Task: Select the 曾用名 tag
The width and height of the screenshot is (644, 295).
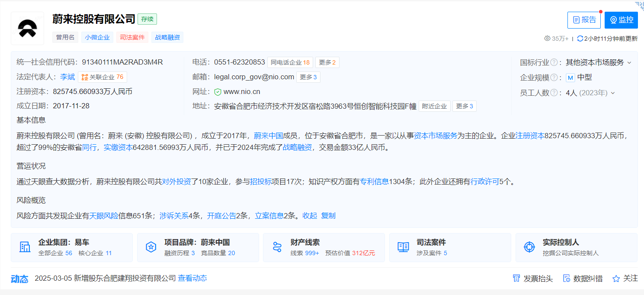Action: tap(65, 37)
